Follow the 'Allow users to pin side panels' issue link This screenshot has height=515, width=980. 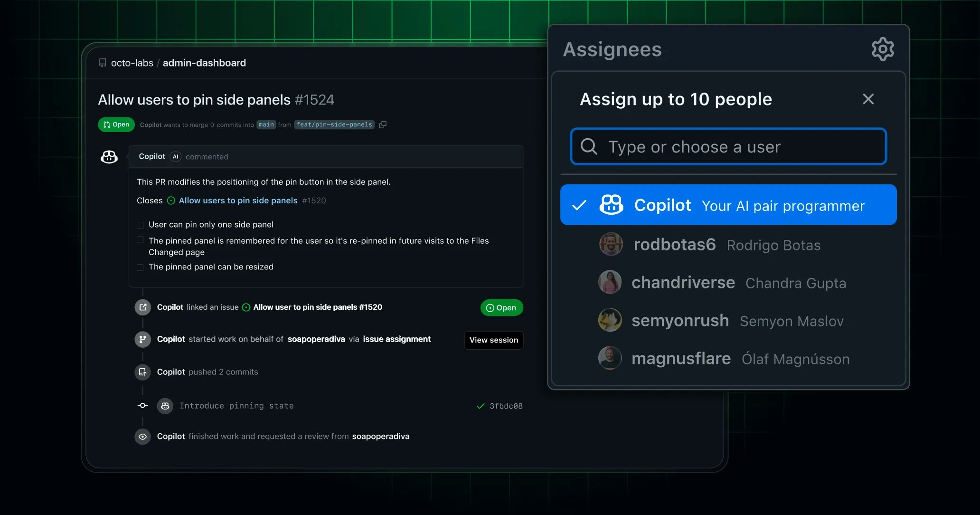(x=237, y=200)
